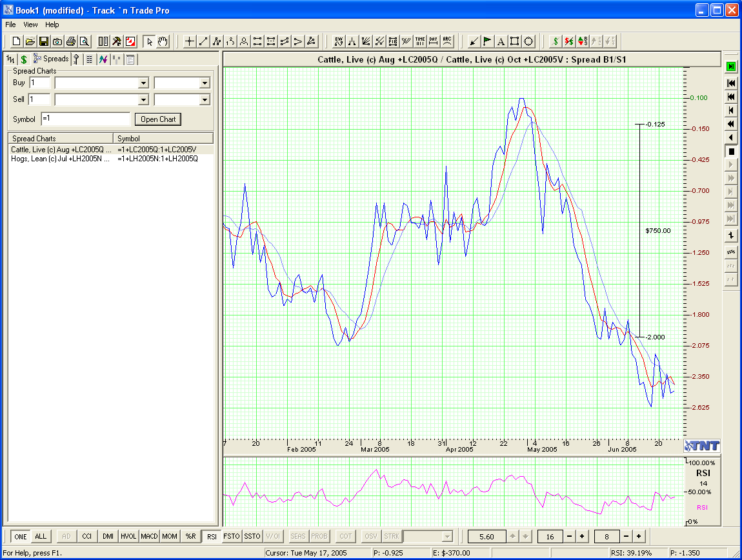Viewport: 742px width, 560px height.
Task: Open the Sell month dropdown
Action: point(205,100)
